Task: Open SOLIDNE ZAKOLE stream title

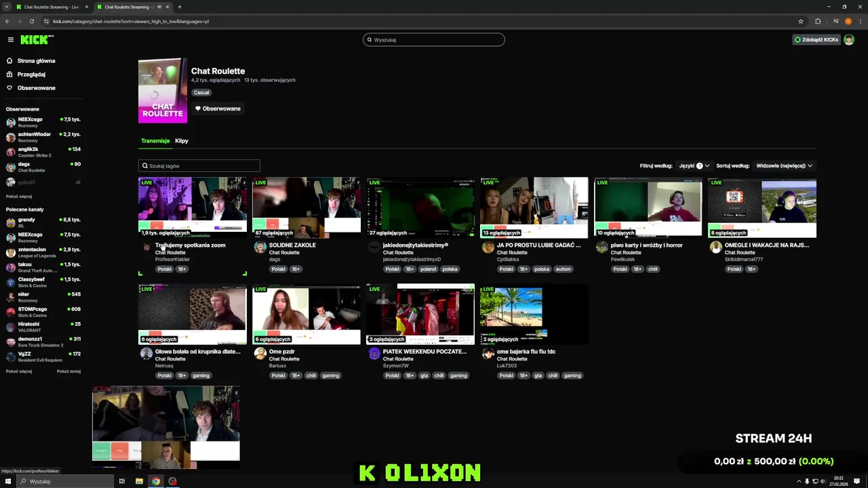Action: click(292, 245)
